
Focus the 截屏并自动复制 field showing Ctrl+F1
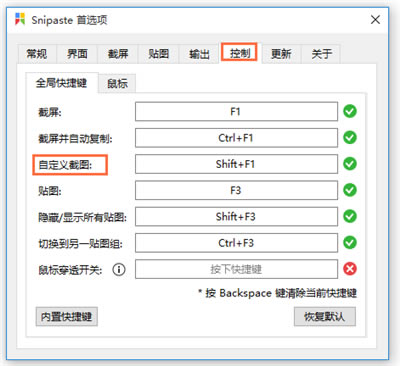pyautogui.click(x=236, y=138)
